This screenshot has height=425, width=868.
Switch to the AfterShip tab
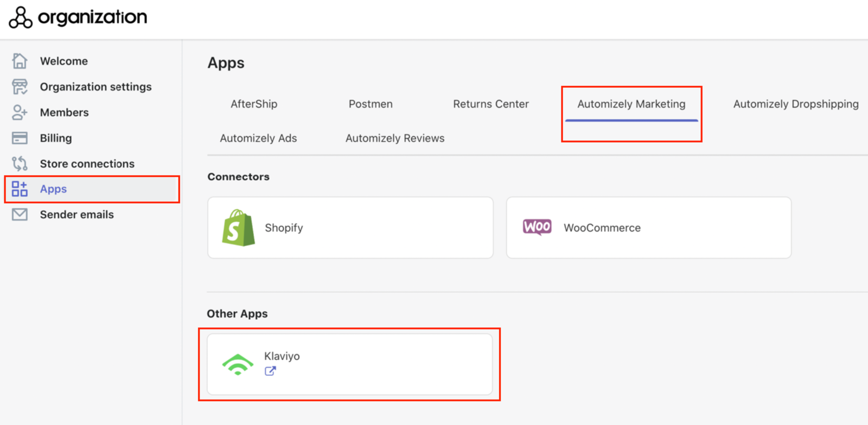click(254, 104)
